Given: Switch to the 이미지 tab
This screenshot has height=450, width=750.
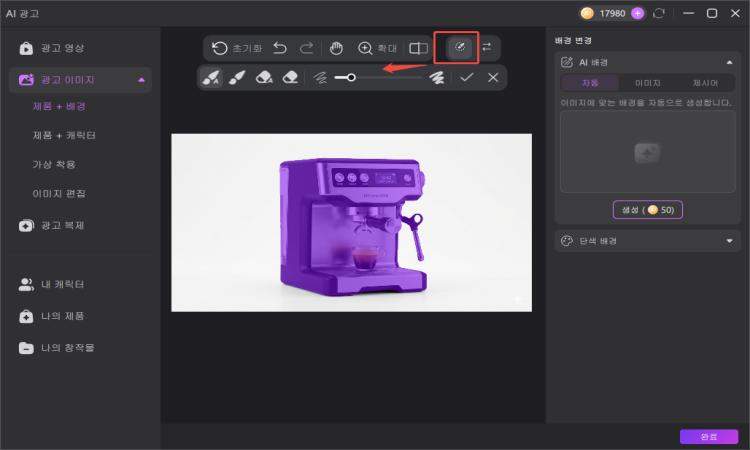Looking at the screenshot, I should 648,83.
